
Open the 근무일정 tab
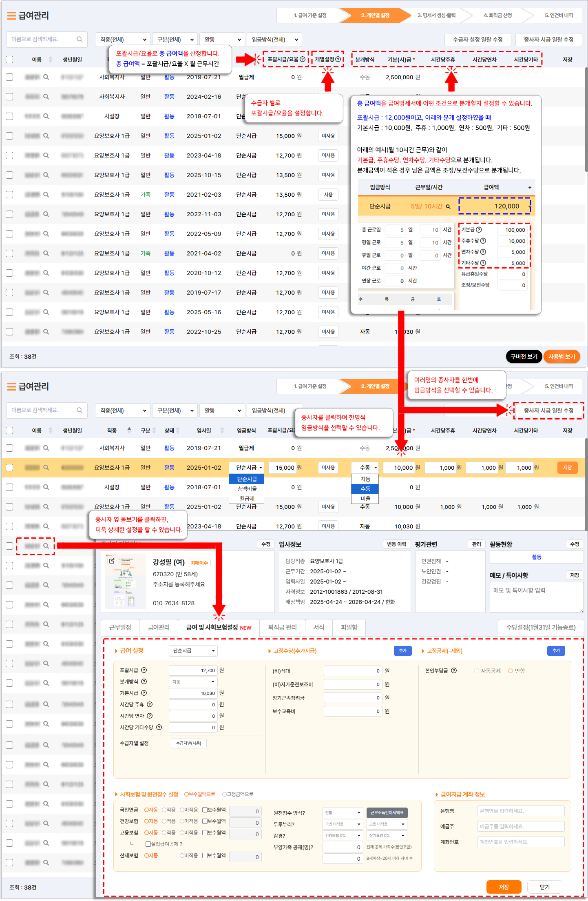(120, 627)
